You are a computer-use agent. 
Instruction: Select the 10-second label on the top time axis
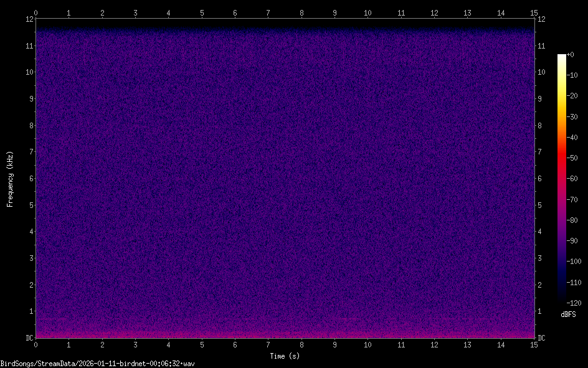click(367, 12)
